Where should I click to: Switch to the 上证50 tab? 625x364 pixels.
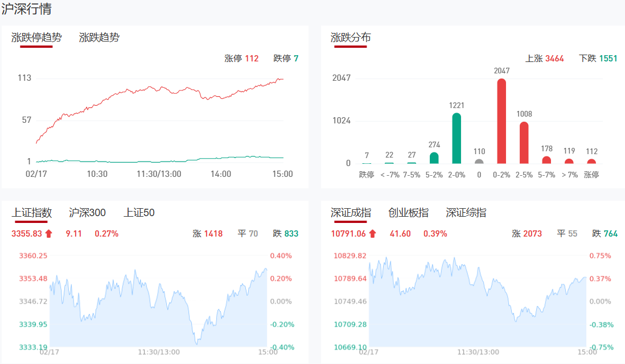pyautogui.click(x=139, y=213)
